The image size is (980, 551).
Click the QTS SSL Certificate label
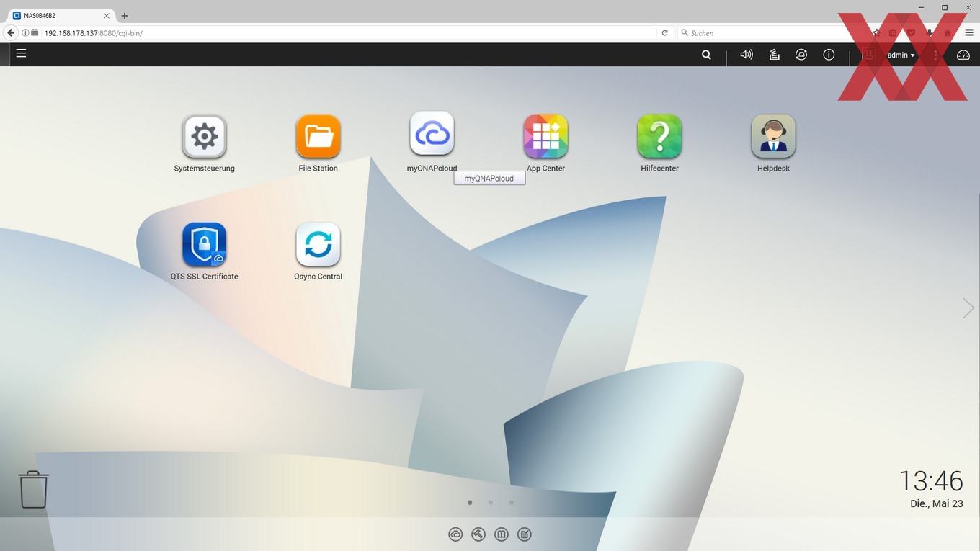tap(205, 276)
